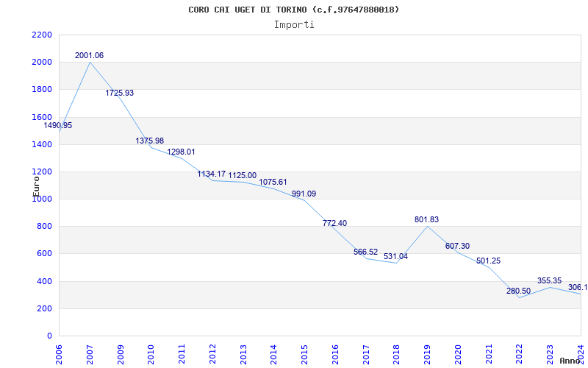588x368 pixels.
Task: Click the x-axis year 2019
Action: click(427, 355)
